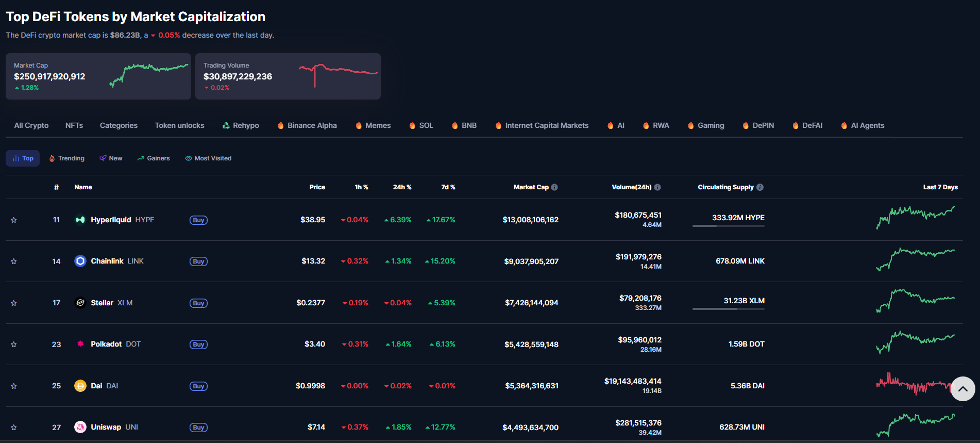
Task: Click Buy button for Polkadot
Action: 198,344
